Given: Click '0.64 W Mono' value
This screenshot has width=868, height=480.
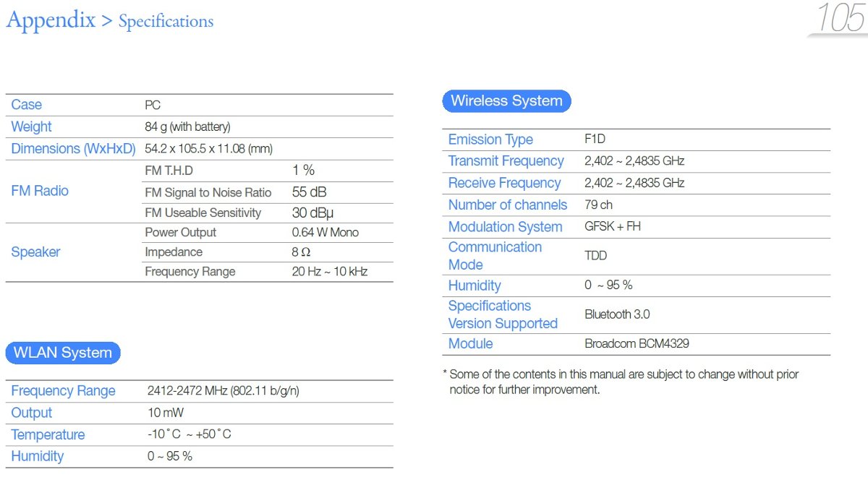Looking at the screenshot, I should click(325, 232).
